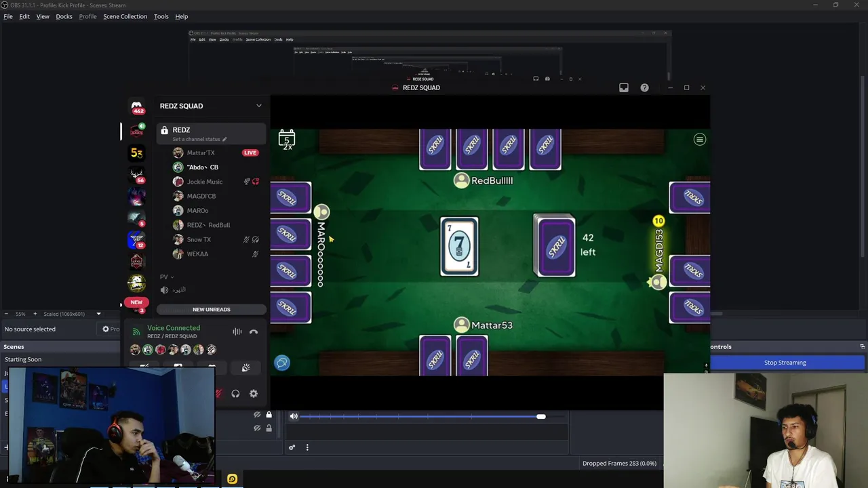The height and width of the screenshot is (488, 868).
Task: Zoom out preview with minus icon
Action: 6,314
